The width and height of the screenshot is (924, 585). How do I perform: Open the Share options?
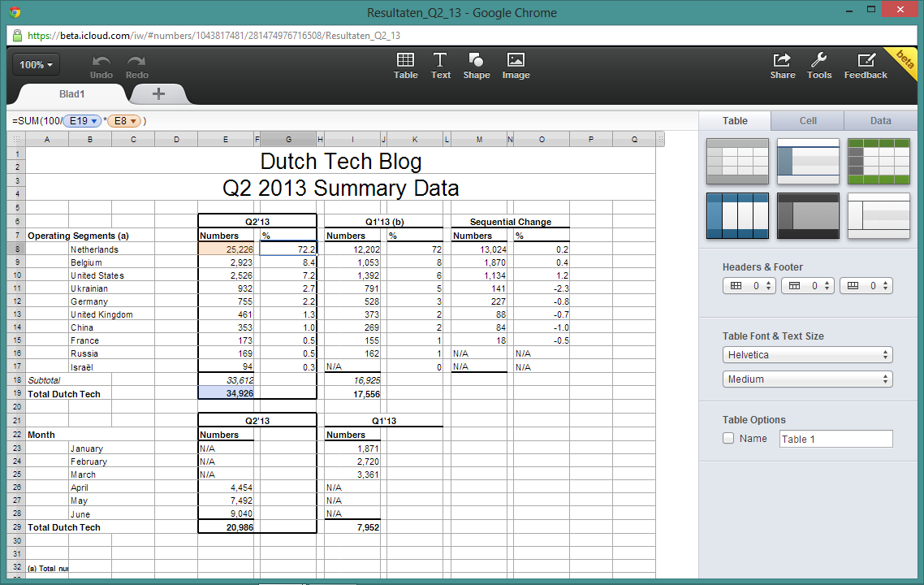coord(782,66)
